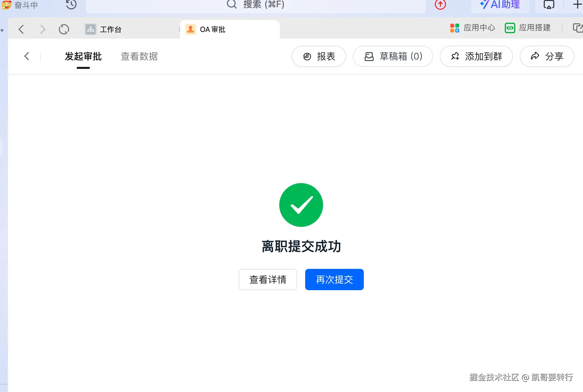Navigate back using the back arrow
The height and width of the screenshot is (392, 583).
(21, 29)
